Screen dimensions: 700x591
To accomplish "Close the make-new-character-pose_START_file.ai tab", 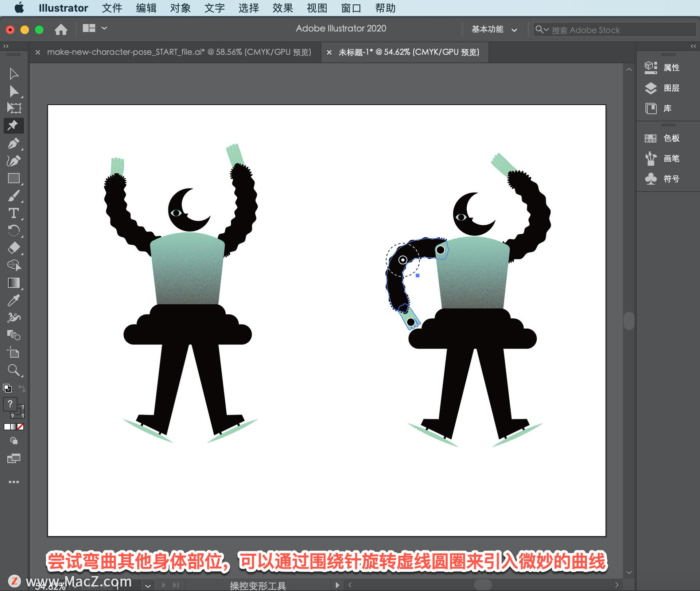I will click(38, 53).
